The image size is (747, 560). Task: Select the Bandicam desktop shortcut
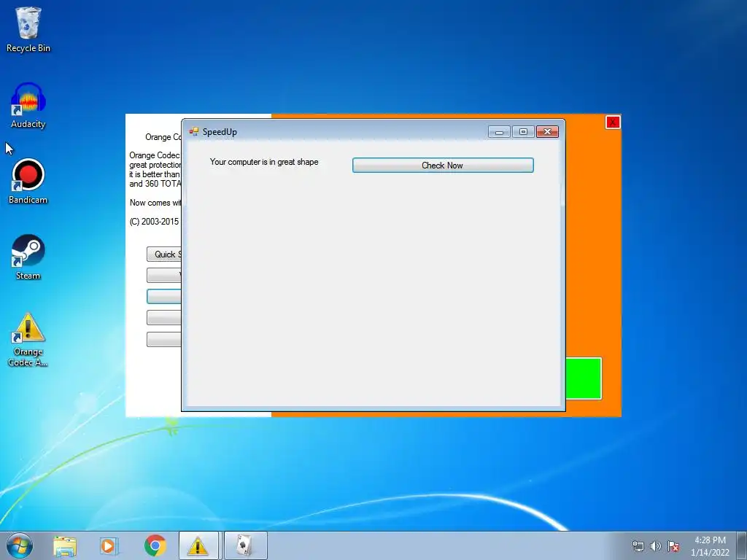click(28, 182)
